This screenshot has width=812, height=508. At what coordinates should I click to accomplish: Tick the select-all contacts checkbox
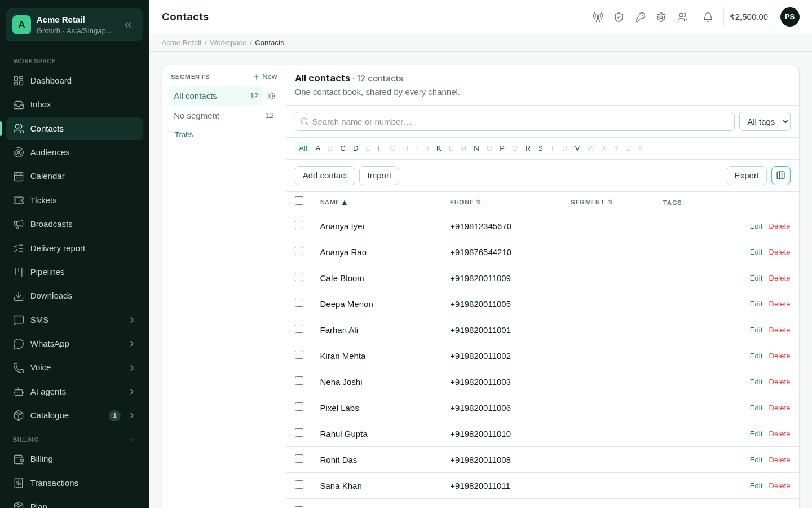click(299, 201)
